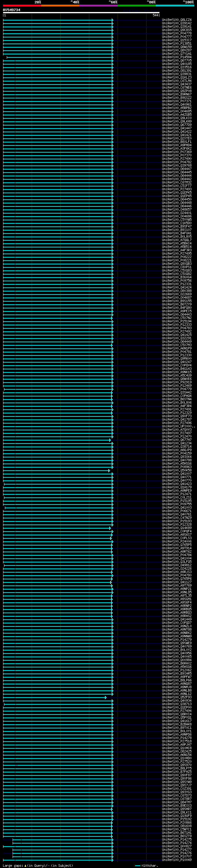Click hit label UniRef100_P07371
Image resolution: width=197 pixels, height=868 pixels.
[x=177, y=101]
